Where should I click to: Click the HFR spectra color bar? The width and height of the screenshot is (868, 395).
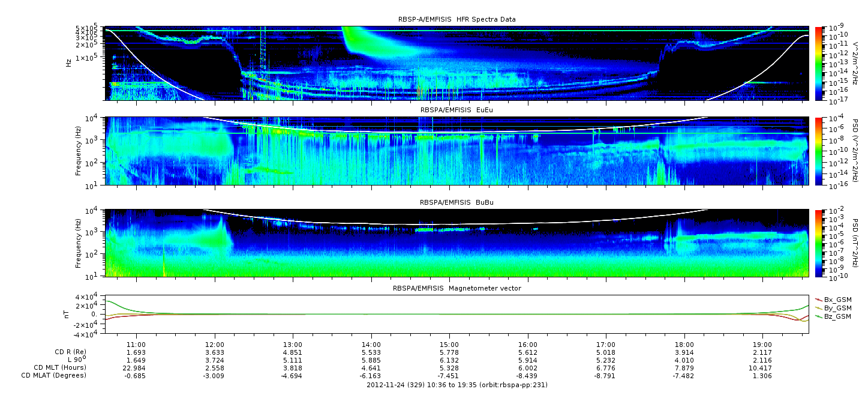(818, 62)
